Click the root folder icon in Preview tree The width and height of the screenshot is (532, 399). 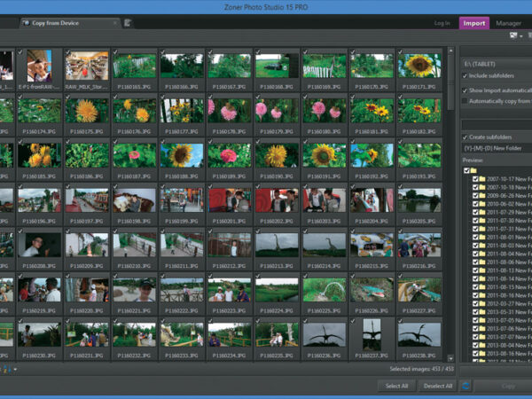(x=474, y=170)
